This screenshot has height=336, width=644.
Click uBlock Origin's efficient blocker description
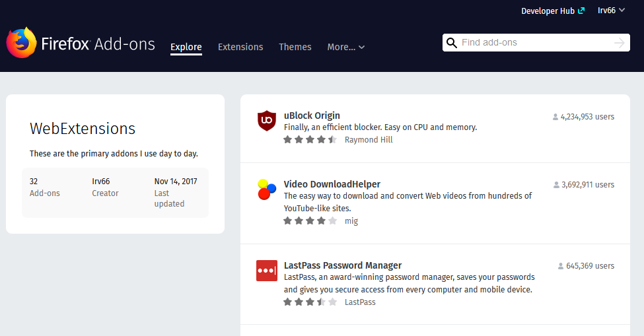(x=380, y=127)
